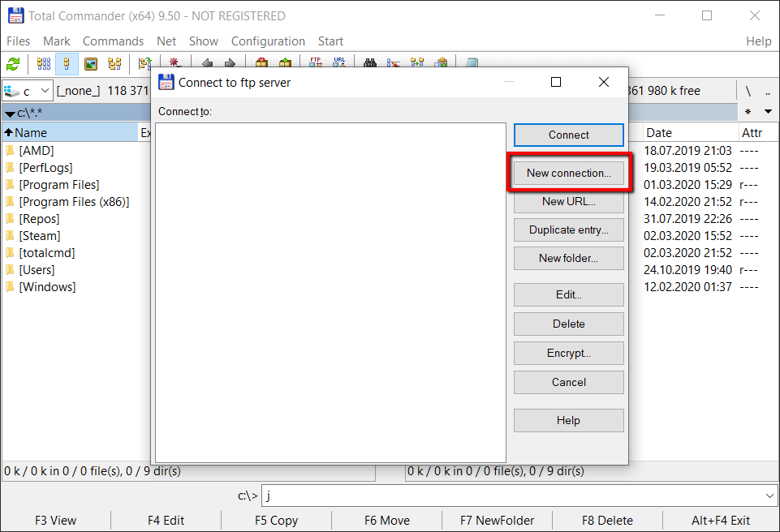780x532 pixels.
Task: Click the synchronize directories icon
Action: click(x=417, y=62)
